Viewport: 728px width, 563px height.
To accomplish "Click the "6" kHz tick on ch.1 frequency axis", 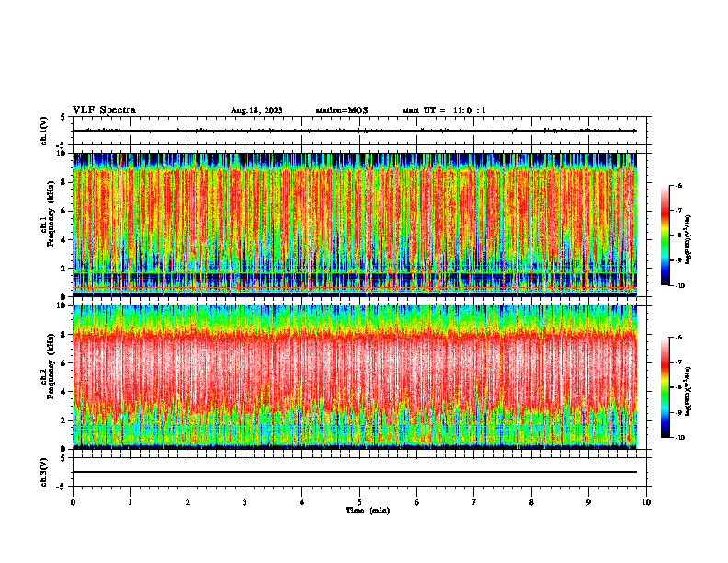I will point(64,211).
